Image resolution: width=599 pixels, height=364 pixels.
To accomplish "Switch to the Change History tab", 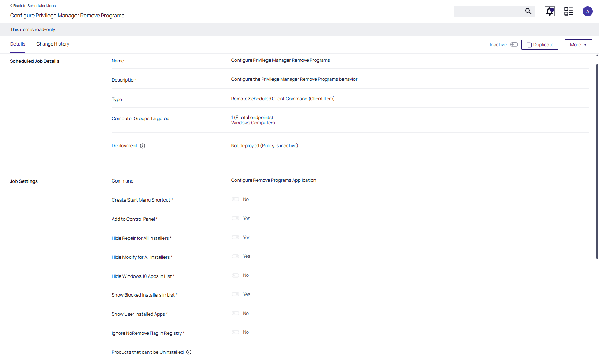I will 53,44.
